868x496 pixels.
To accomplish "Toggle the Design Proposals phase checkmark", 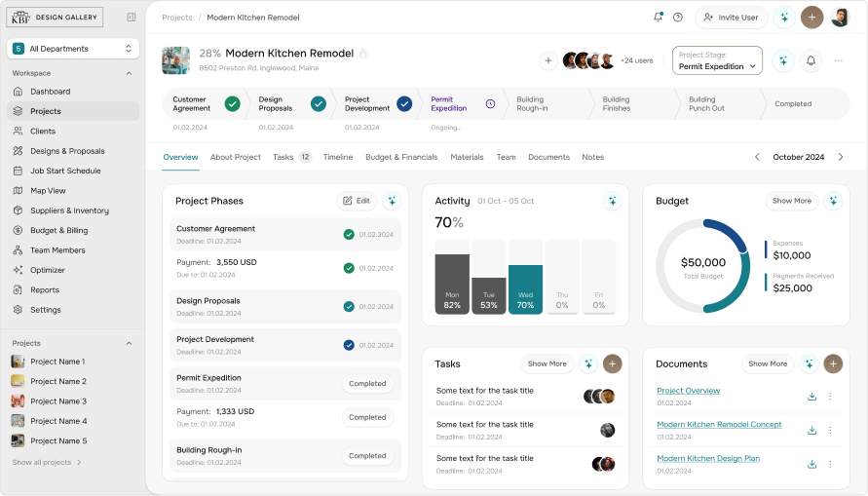I will click(x=349, y=306).
